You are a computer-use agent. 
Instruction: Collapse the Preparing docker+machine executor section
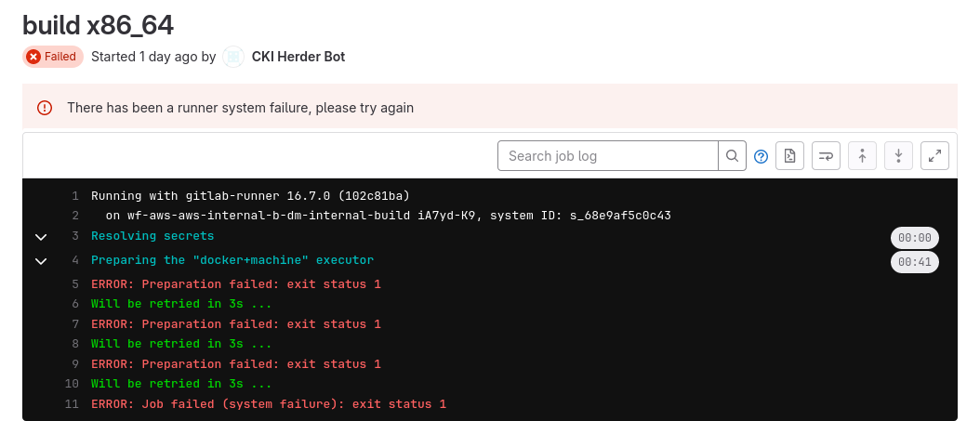[41, 261]
